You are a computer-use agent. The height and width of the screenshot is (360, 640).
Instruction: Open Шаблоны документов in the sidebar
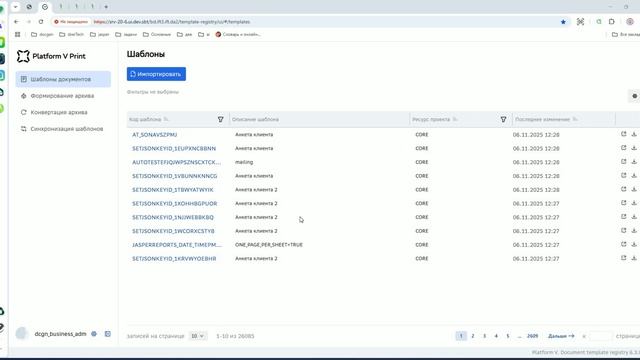(x=63, y=79)
